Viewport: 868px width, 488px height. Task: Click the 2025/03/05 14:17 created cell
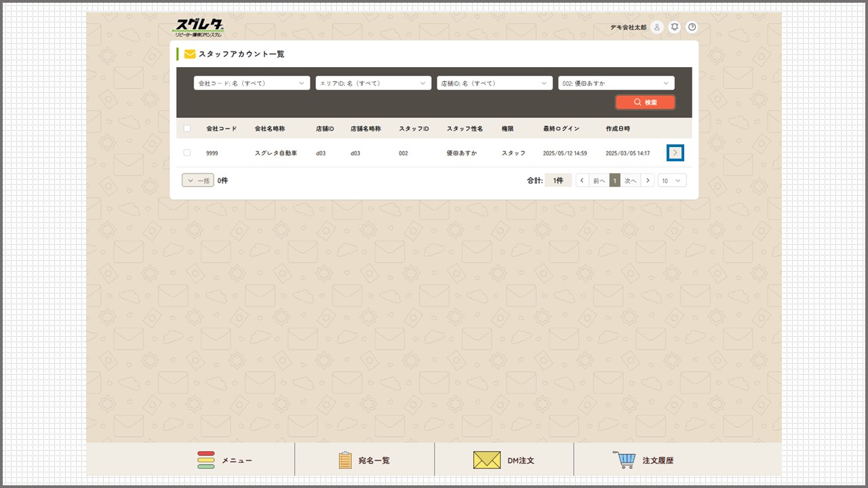(x=627, y=153)
